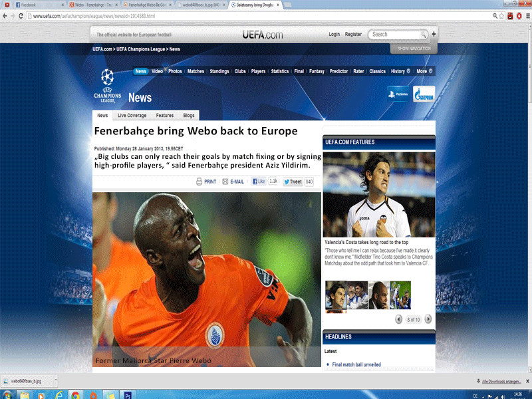Image resolution: width=532 pixels, height=399 pixels.
Task: Click the UEFA.com header logo
Action: coord(262,35)
